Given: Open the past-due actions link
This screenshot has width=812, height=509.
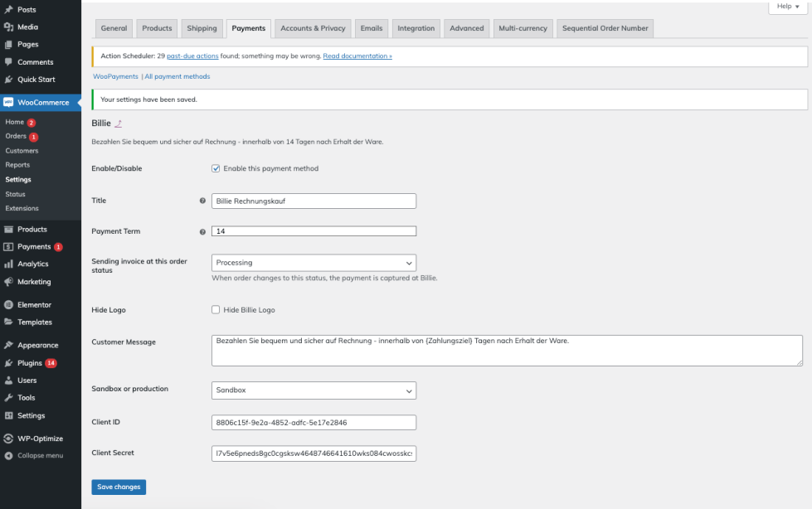Looking at the screenshot, I should click(192, 56).
